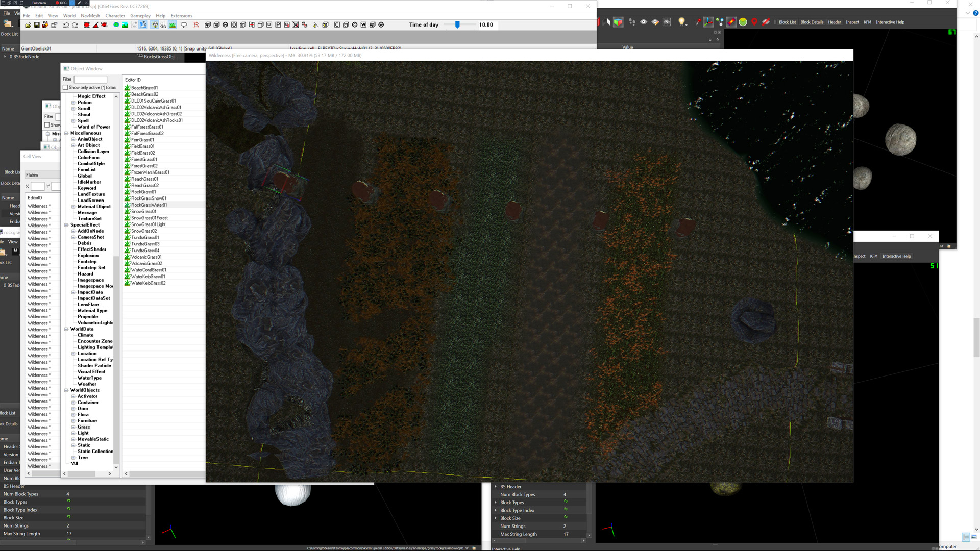Click the speech bubble toolbar icon

tap(184, 24)
